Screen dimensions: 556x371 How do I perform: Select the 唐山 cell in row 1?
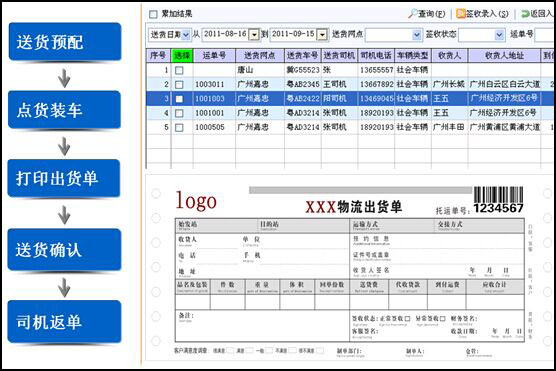click(x=260, y=70)
